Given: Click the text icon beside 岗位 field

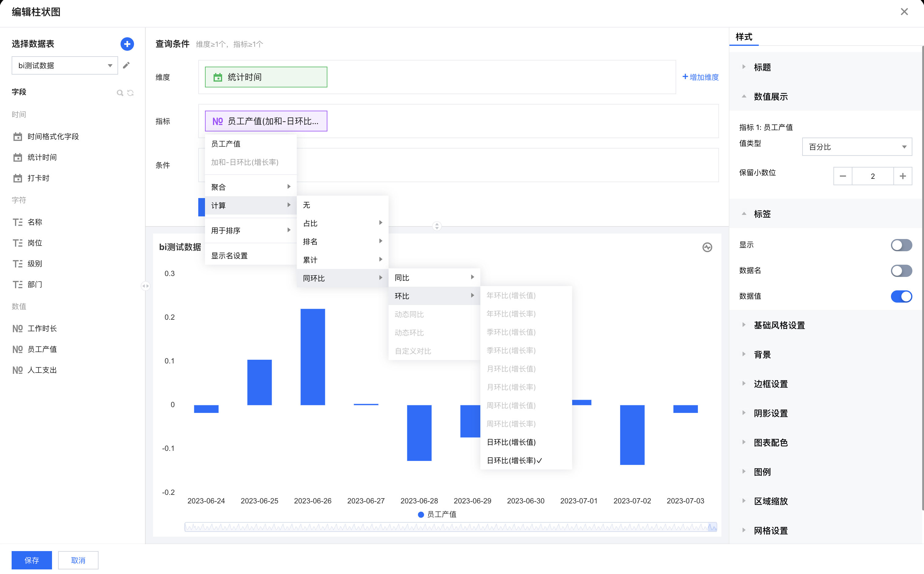Looking at the screenshot, I should coord(17,243).
